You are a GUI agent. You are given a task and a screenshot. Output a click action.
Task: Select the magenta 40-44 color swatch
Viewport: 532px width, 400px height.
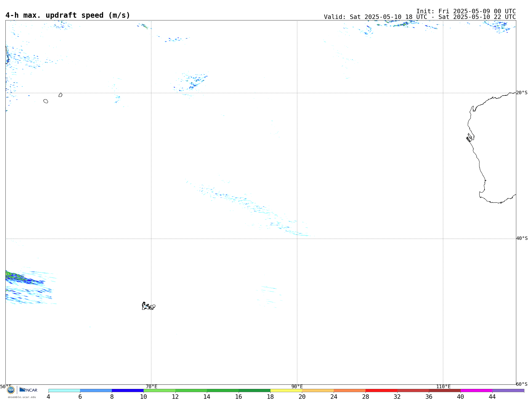(x=476, y=390)
